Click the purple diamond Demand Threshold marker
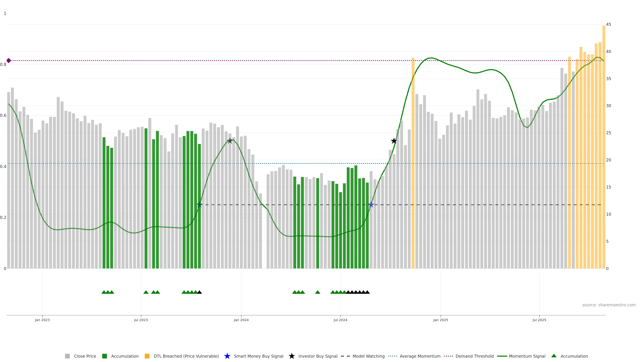 tap(9, 61)
